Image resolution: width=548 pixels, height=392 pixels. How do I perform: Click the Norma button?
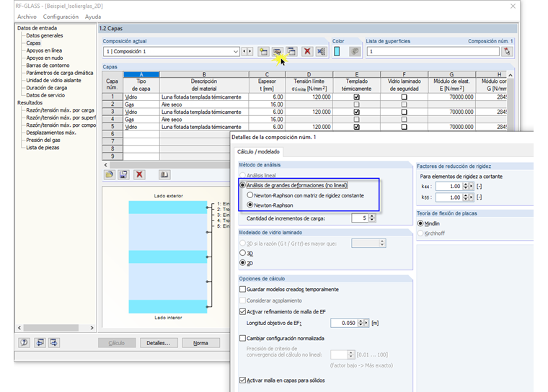[201, 343]
